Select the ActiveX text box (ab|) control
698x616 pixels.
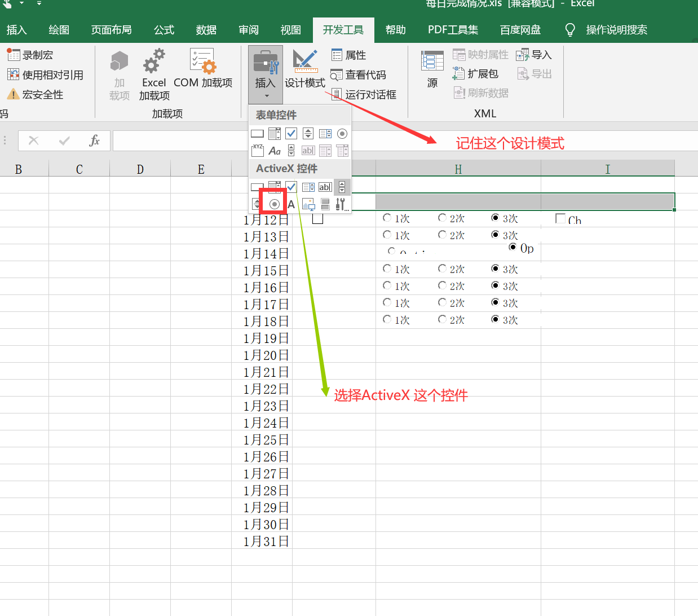click(x=325, y=187)
